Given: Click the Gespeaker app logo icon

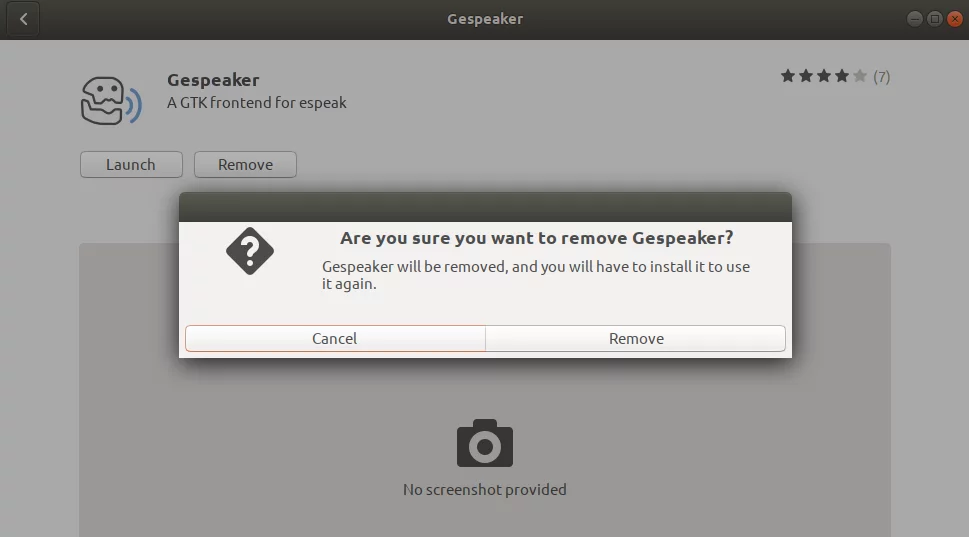Looking at the screenshot, I should [x=111, y=101].
